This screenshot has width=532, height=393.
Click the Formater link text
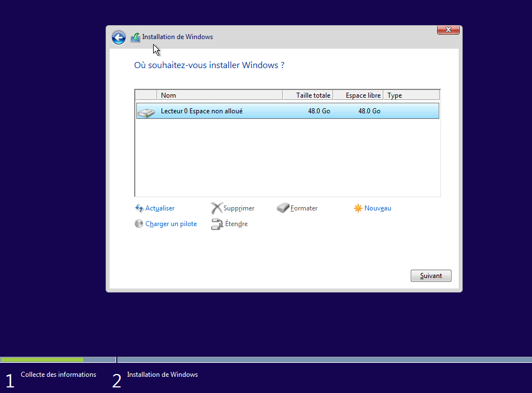(304, 208)
